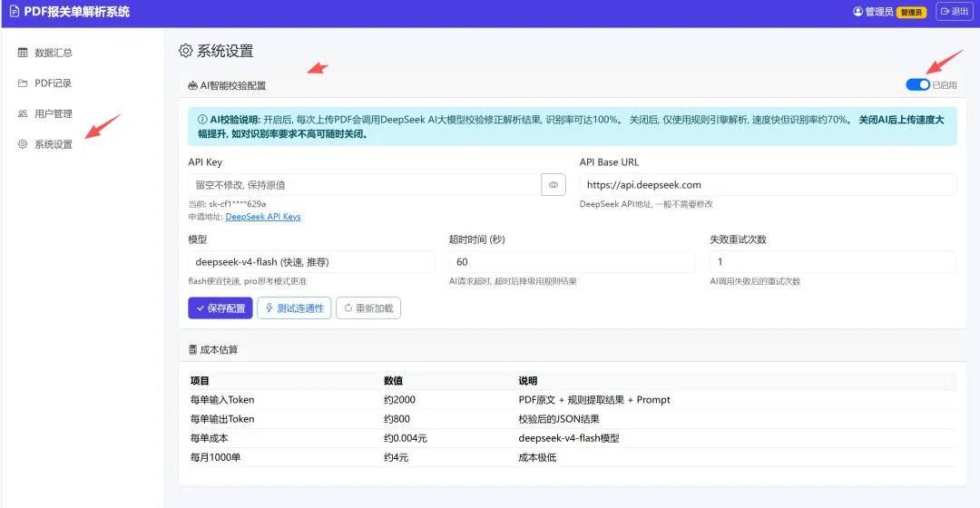Image resolution: width=980 pixels, height=508 pixels.
Task: Click the 失败重试次数 input field
Action: click(x=833, y=262)
